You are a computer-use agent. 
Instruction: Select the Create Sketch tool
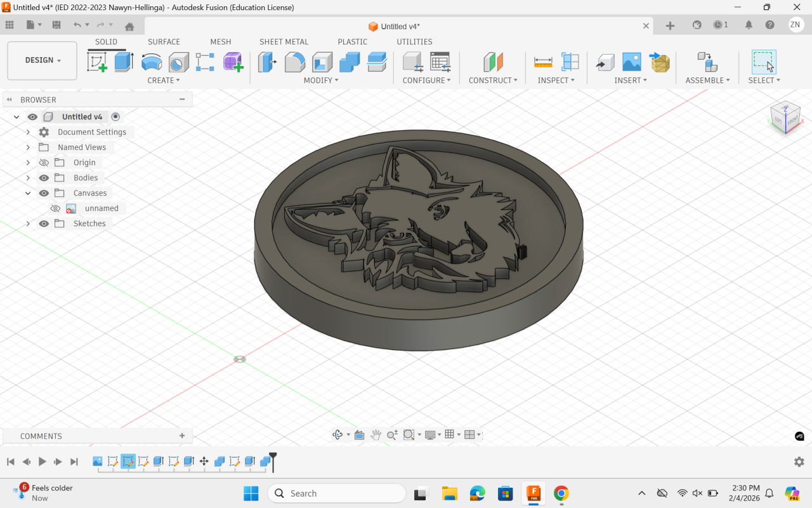(97, 62)
